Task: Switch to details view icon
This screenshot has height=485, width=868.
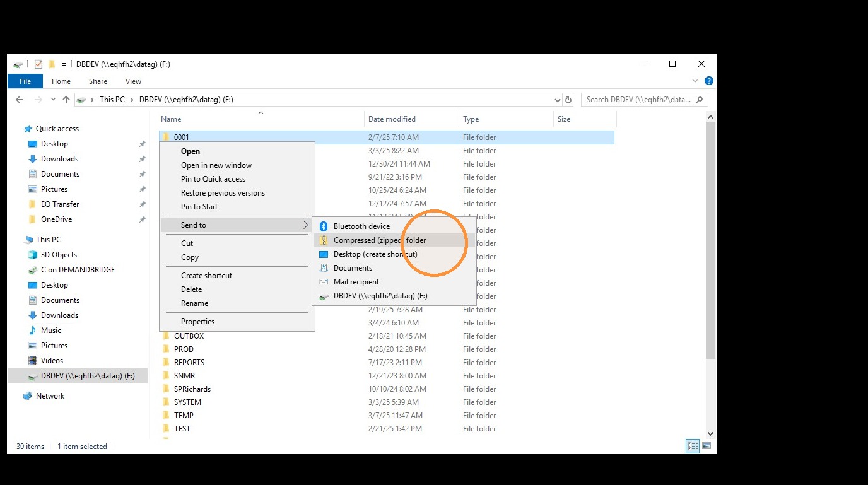Action: pos(693,446)
